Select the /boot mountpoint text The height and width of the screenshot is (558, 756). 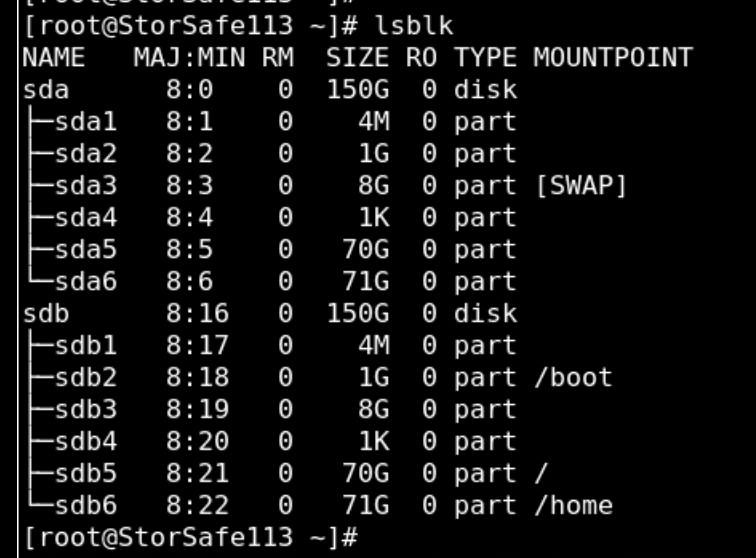pyautogui.click(x=573, y=377)
